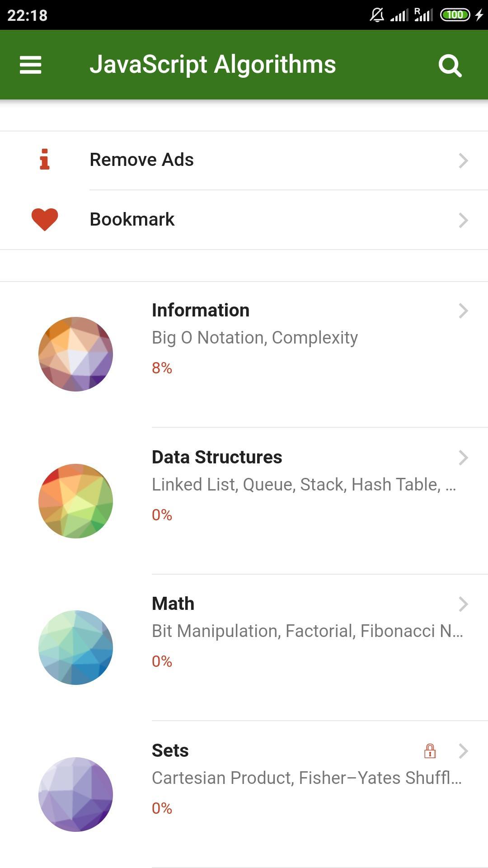Tap the search magnifier icon
This screenshot has height=868, width=488.
point(450,66)
